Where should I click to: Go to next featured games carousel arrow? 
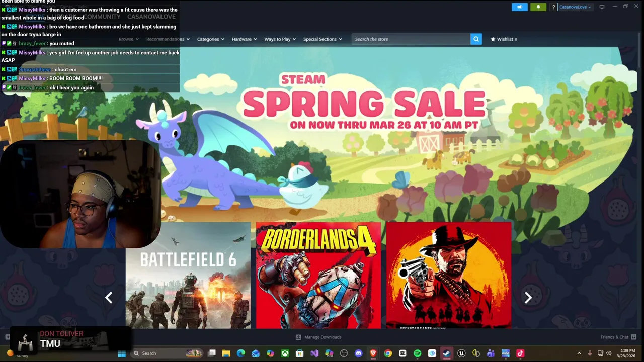pyautogui.click(x=528, y=298)
